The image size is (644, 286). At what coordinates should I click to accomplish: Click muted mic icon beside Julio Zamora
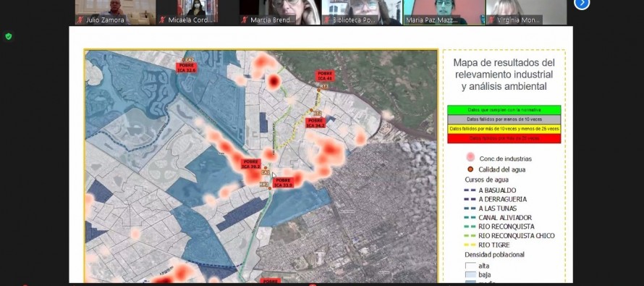[x=80, y=20]
